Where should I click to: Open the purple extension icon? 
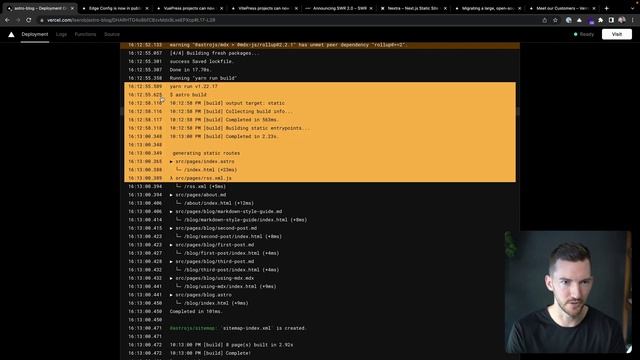pos(590,20)
